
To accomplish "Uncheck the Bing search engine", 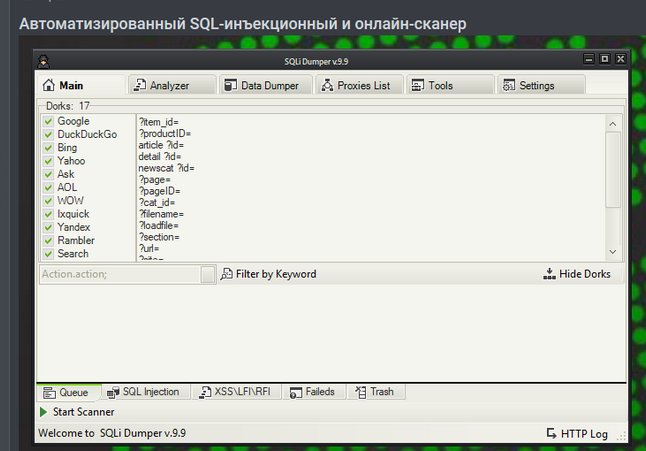I will 48,147.
